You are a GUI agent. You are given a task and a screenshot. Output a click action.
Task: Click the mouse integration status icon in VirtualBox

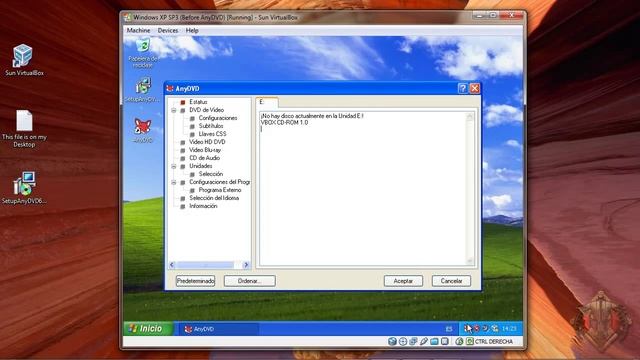point(459,341)
